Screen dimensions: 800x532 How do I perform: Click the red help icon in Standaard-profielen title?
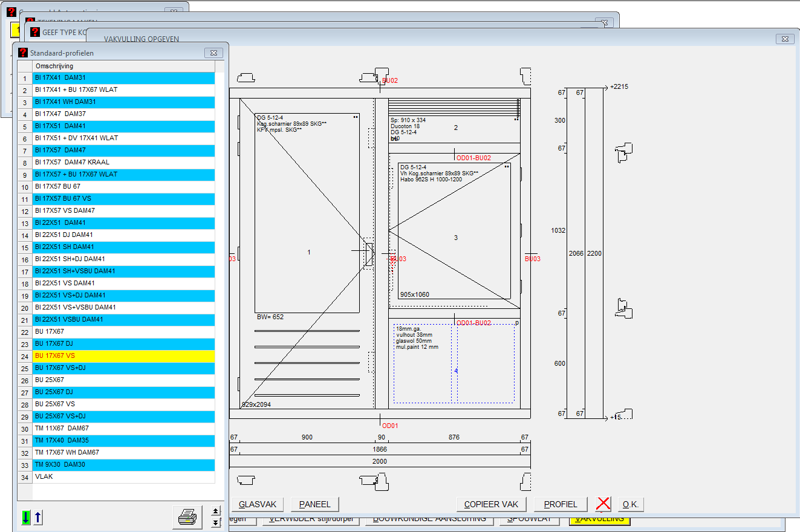click(x=23, y=53)
